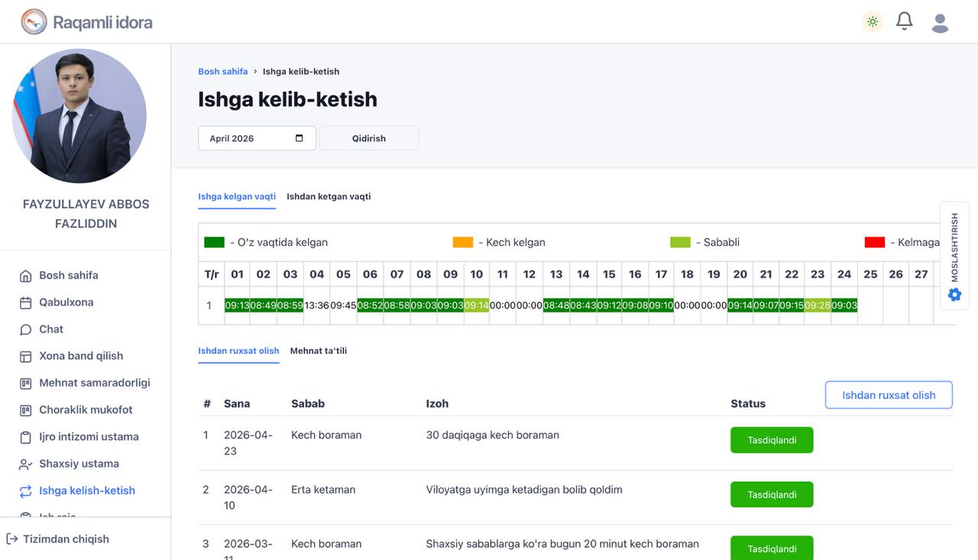978x560 pixels.
Task: Click the Tizimdan chiqish logout icon
Action: point(12,539)
